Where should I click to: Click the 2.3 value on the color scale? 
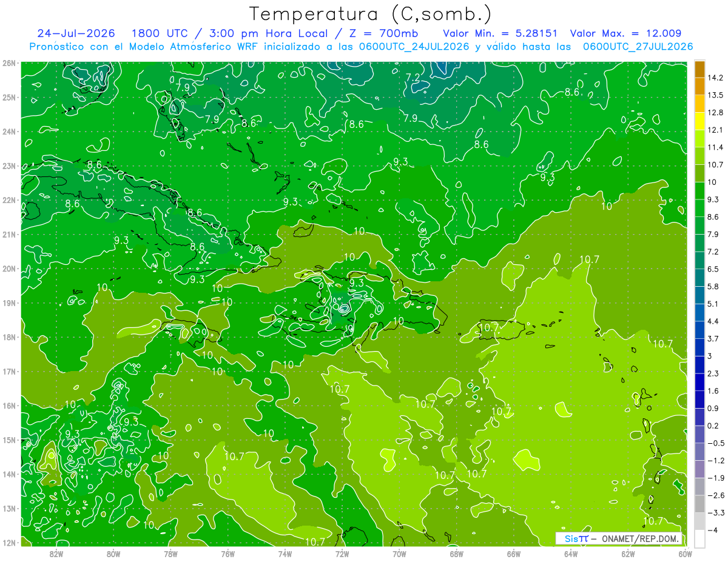click(x=713, y=373)
